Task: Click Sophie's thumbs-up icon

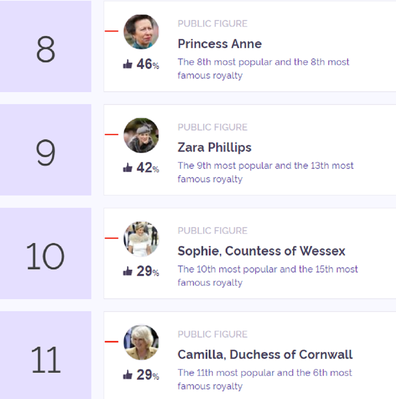Action: click(128, 271)
